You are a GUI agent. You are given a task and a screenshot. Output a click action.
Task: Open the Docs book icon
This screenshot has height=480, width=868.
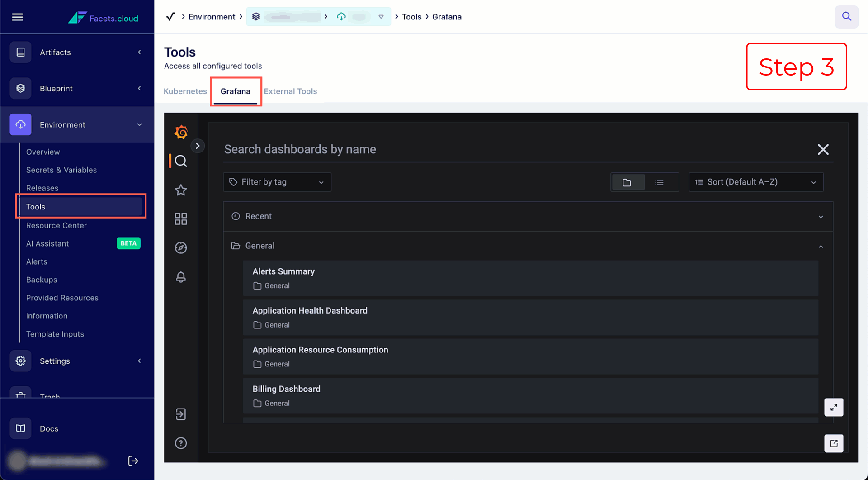coord(20,428)
